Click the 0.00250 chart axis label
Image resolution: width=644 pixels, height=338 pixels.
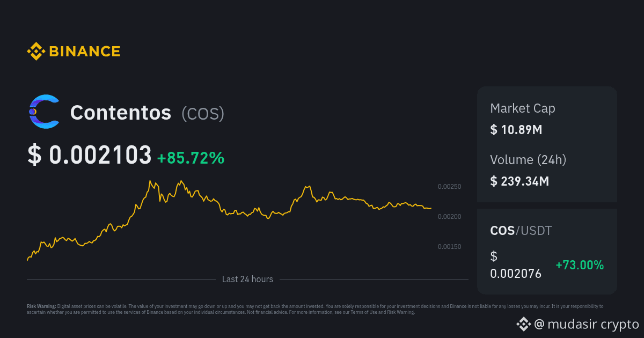pyautogui.click(x=449, y=187)
